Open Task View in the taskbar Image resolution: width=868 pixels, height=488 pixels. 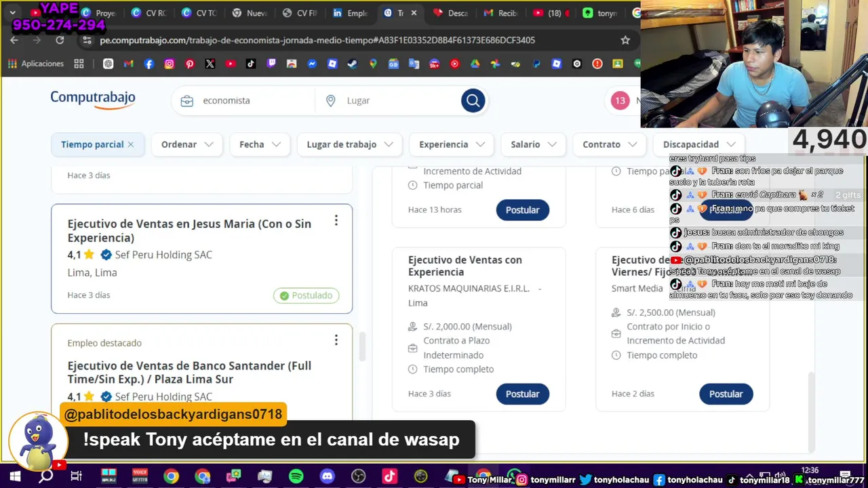(x=76, y=476)
